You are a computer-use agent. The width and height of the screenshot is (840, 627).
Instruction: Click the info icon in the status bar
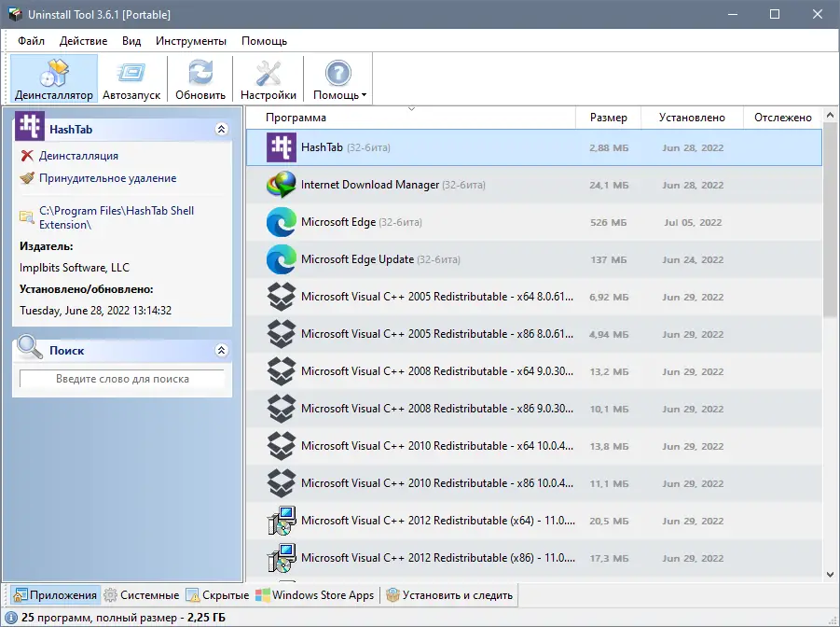coord(9,616)
